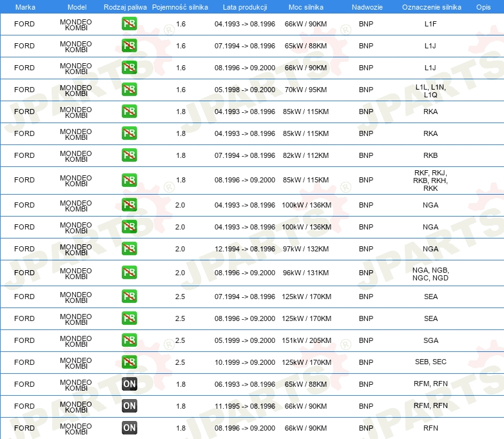
Task: Select the SEB, SEC engine code cell
Action: point(431,362)
